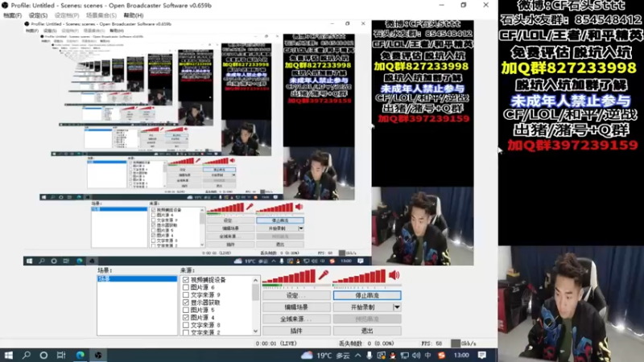Open the Windows Start menu
The height and width of the screenshot is (362, 644).
point(9,355)
